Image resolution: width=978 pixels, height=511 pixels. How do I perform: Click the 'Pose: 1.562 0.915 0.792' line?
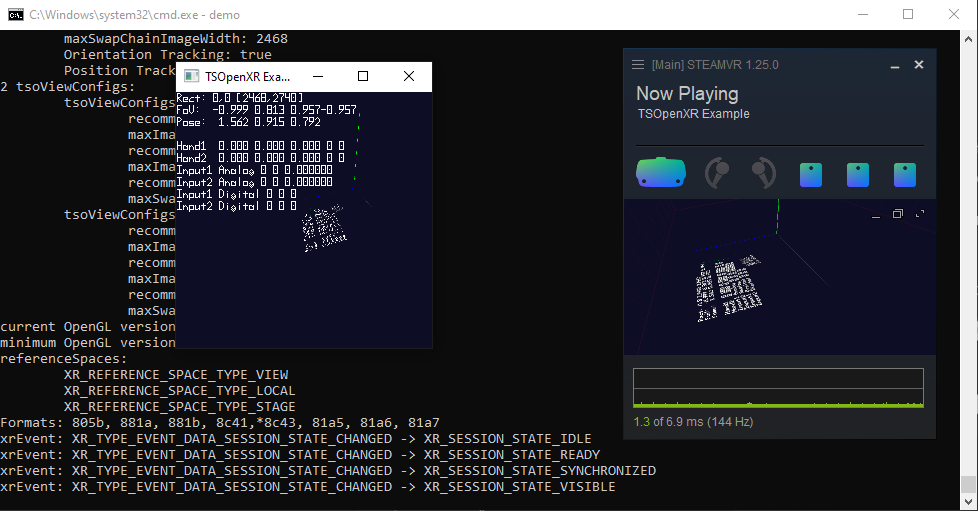coord(249,122)
